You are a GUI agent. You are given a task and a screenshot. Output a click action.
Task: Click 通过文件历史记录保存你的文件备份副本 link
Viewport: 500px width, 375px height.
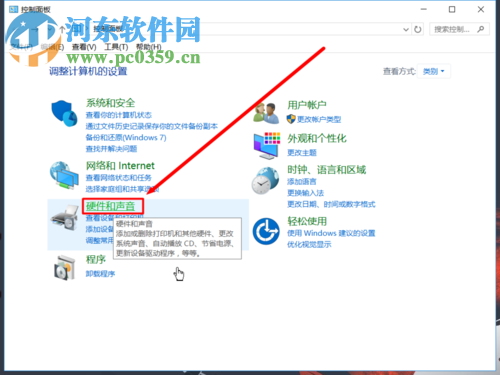pos(152,126)
